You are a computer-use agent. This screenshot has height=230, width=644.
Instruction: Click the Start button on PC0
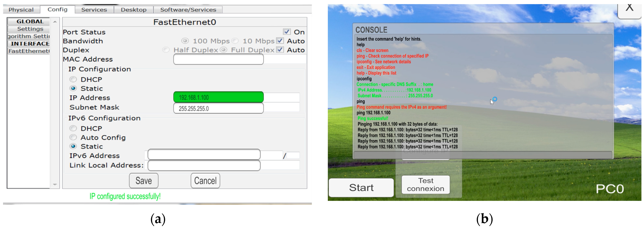pyautogui.click(x=361, y=187)
